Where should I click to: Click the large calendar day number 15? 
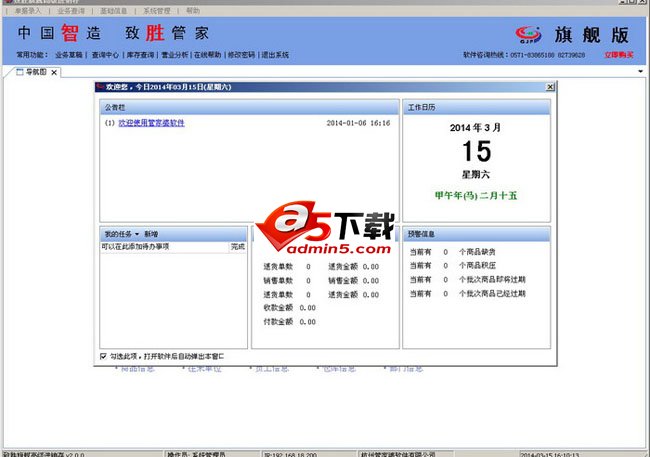477,151
